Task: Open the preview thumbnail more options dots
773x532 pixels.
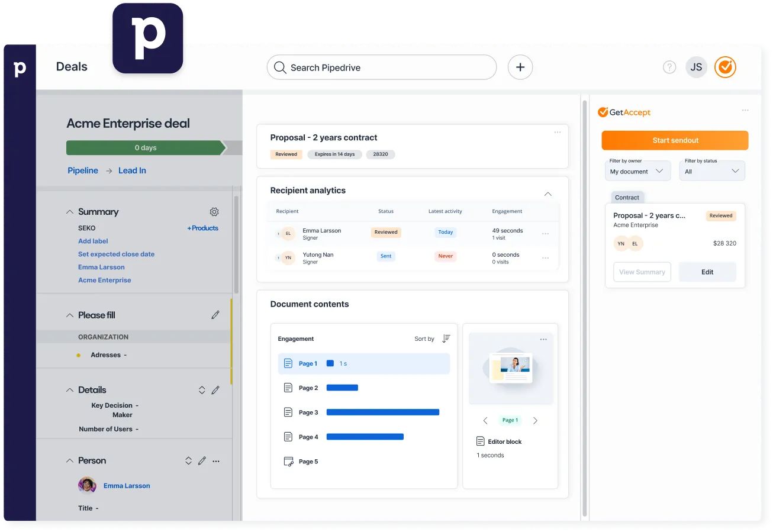Action: tap(543, 339)
